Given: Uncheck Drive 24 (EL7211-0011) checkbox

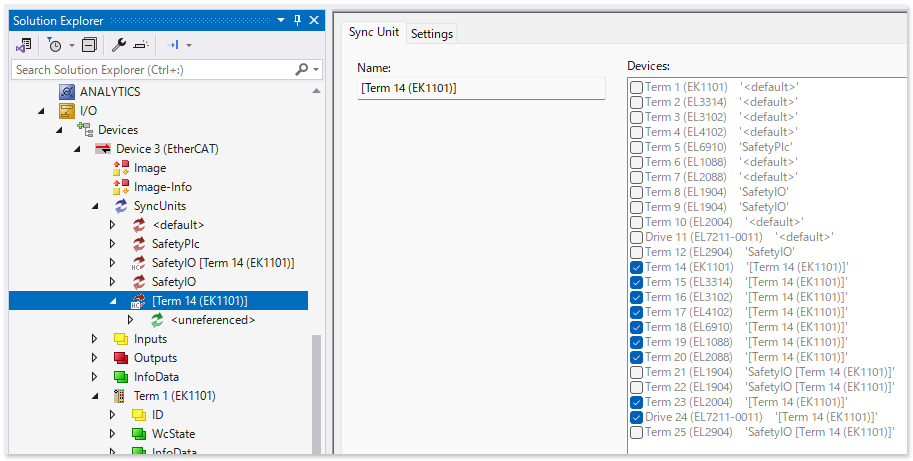Looking at the screenshot, I should coord(636,417).
